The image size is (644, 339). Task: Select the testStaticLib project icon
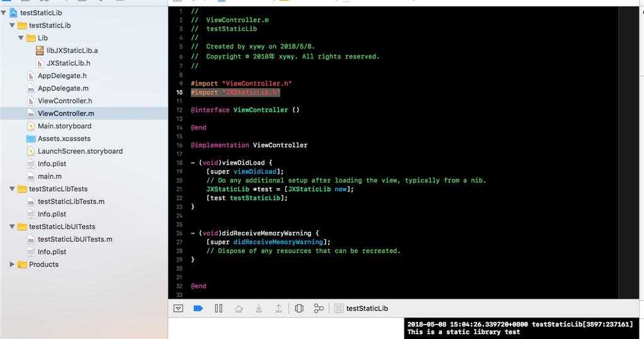point(13,13)
